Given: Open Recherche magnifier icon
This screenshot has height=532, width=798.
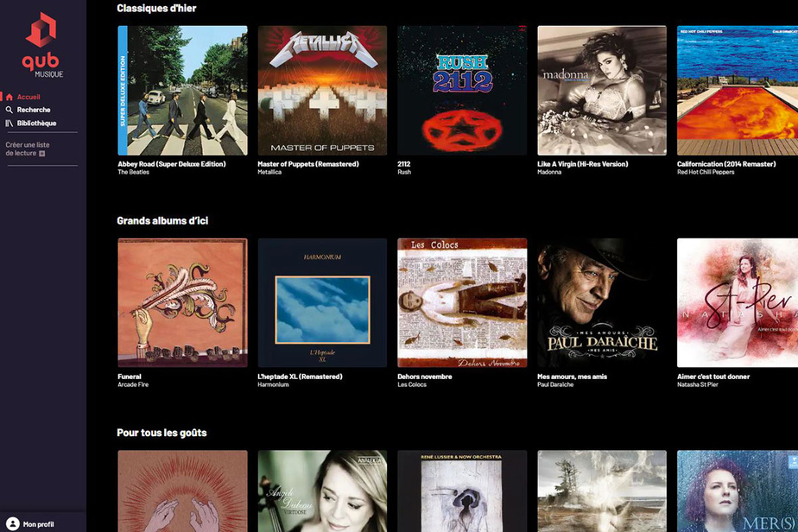Looking at the screenshot, I should tap(9, 110).
